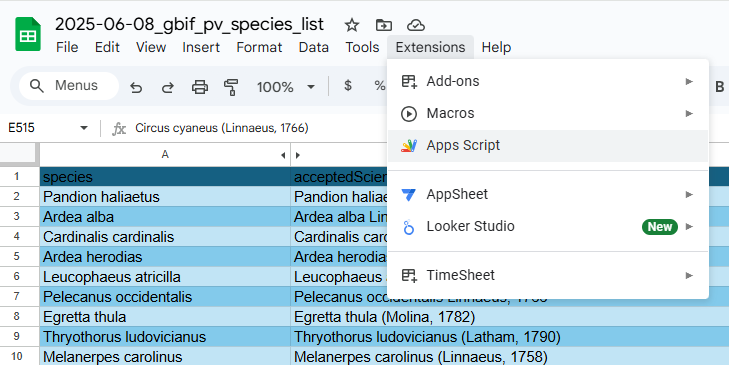This screenshot has width=729, height=365.
Task: Click the undo arrow icon
Action: click(x=136, y=87)
